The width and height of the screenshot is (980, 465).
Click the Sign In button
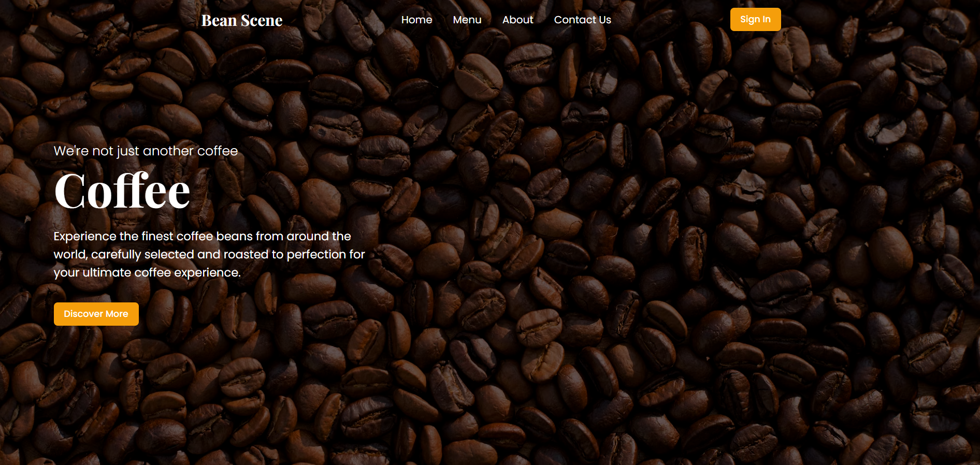pyautogui.click(x=755, y=19)
